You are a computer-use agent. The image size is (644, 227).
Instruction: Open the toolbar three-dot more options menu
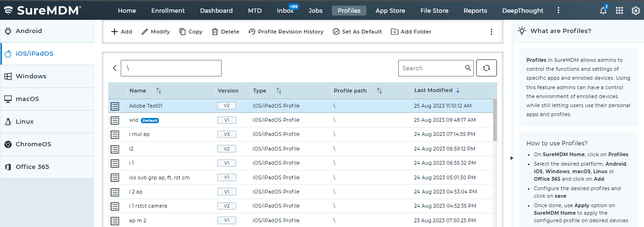(491, 32)
